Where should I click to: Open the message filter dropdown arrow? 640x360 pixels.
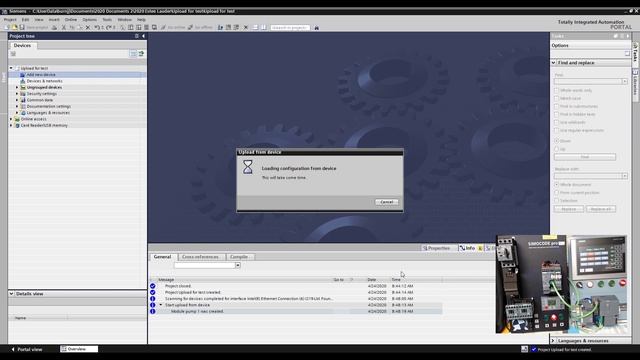coord(238,265)
